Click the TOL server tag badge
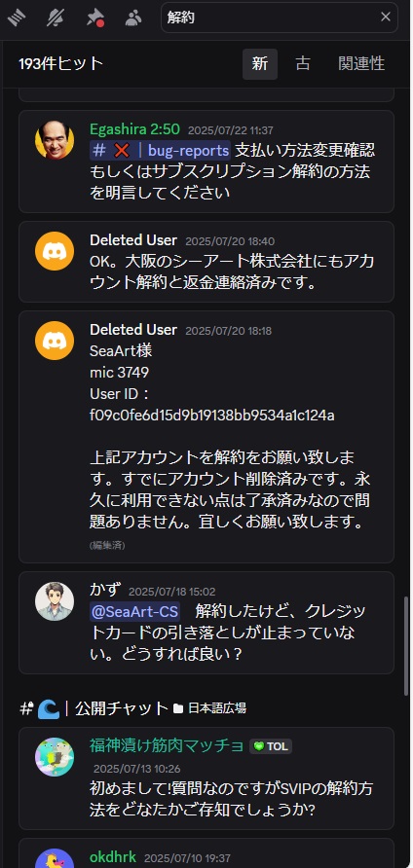The height and width of the screenshot is (868, 413). coord(271,746)
